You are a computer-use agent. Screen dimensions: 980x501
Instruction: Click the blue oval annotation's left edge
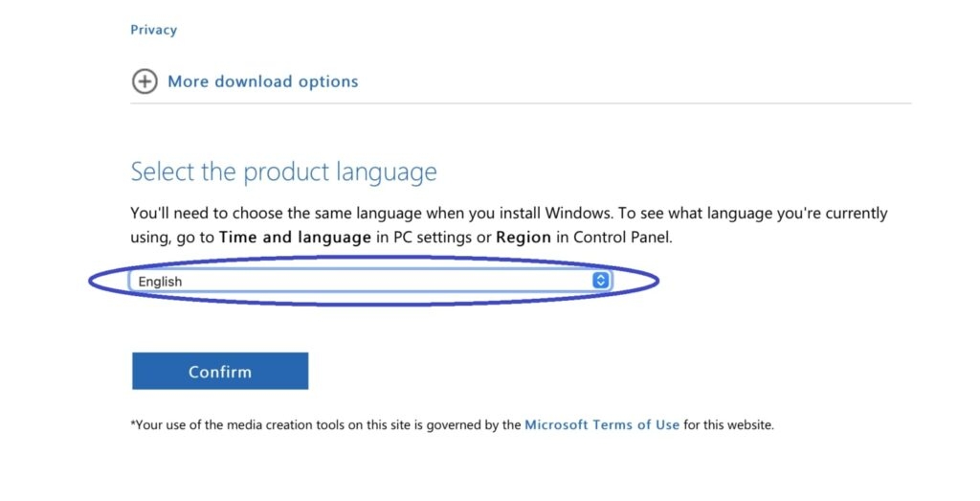click(x=91, y=281)
